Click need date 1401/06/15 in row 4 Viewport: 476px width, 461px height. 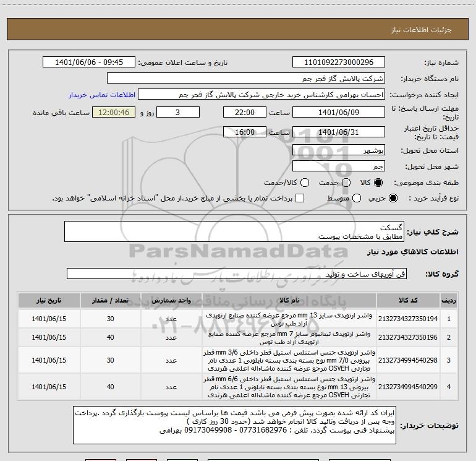49,387
